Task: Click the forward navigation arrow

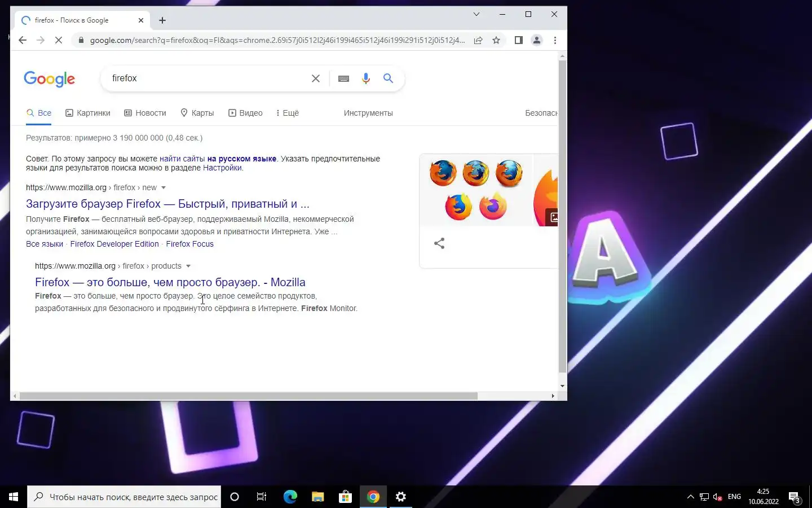Action: (41, 40)
